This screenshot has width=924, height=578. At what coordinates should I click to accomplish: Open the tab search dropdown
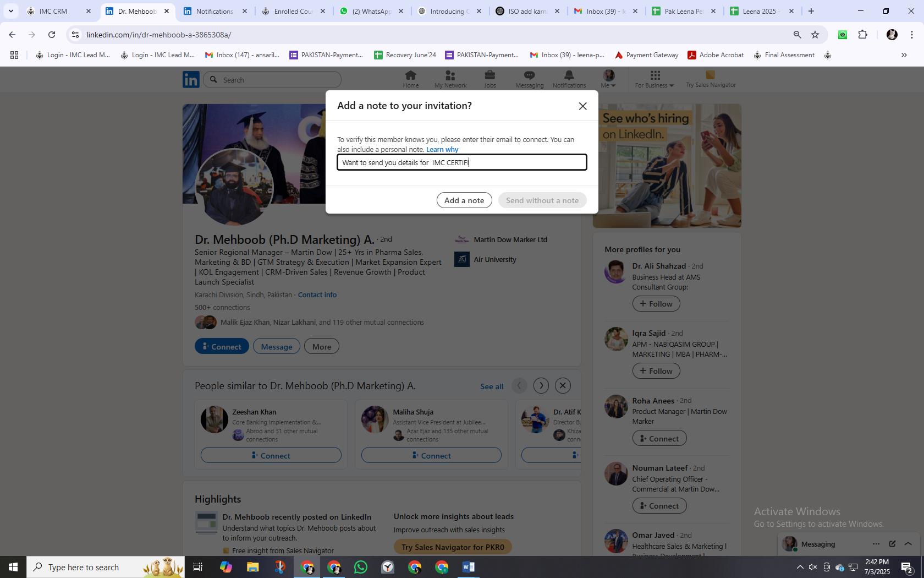10,11
